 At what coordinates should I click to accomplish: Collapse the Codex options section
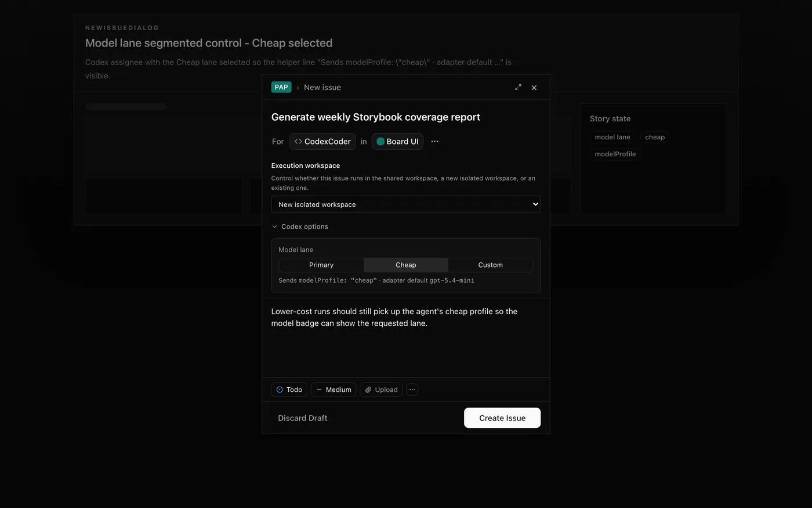[x=300, y=226]
